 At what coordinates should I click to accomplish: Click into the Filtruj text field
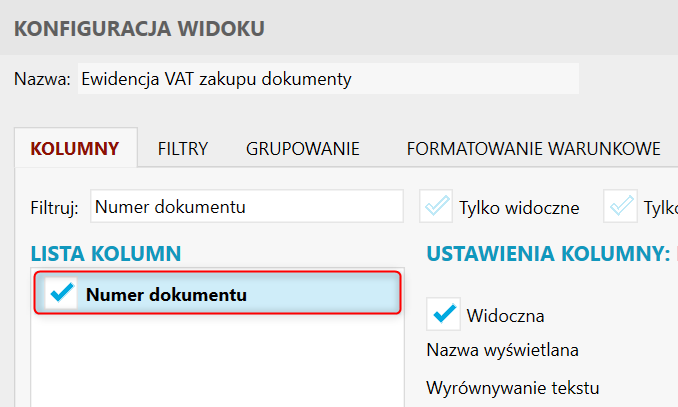pyautogui.click(x=247, y=206)
